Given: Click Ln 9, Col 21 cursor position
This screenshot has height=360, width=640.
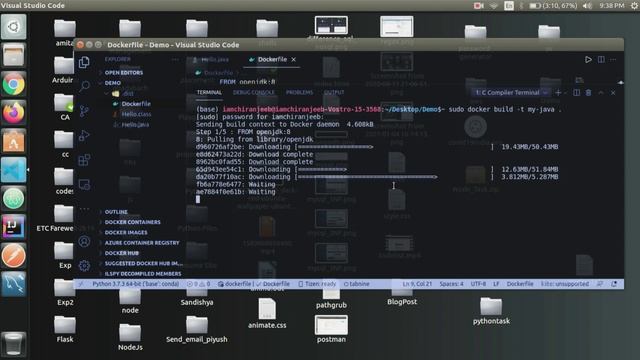Looking at the screenshot, I should (x=417, y=284).
